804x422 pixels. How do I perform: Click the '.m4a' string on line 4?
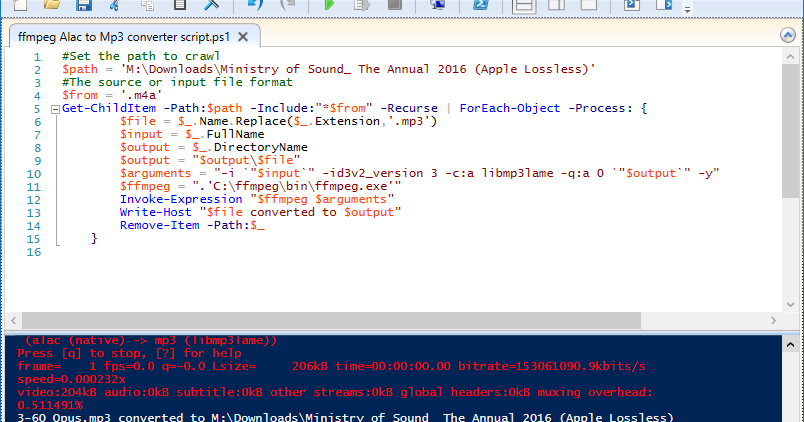142,95
